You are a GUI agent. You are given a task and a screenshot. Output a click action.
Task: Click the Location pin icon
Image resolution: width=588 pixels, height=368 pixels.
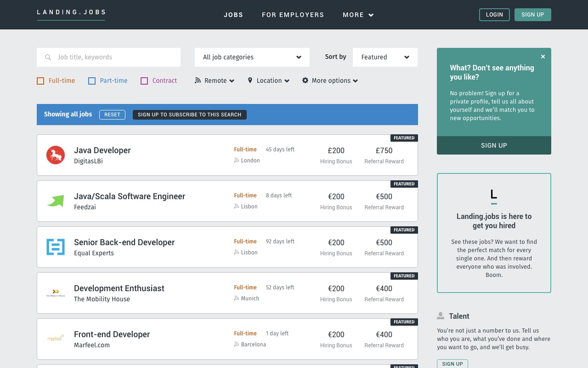point(250,80)
